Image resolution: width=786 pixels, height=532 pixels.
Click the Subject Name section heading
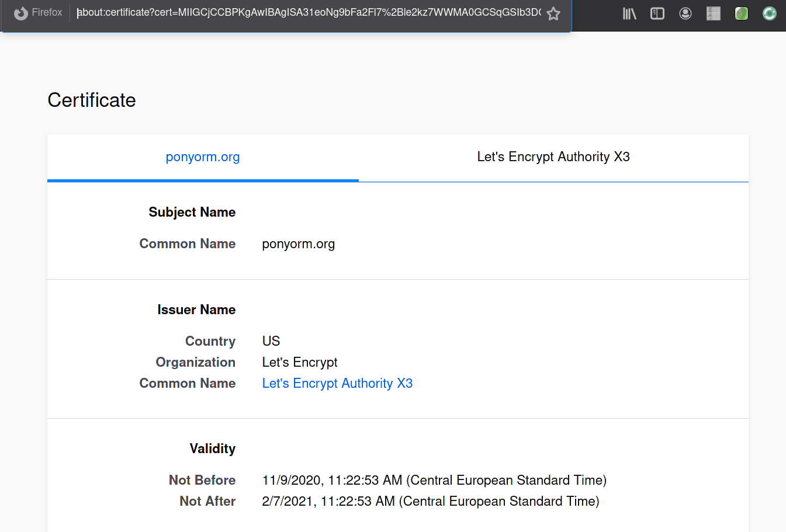click(192, 213)
